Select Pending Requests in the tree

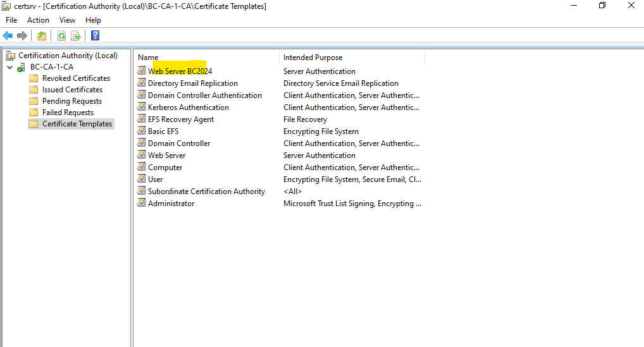pos(72,101)
